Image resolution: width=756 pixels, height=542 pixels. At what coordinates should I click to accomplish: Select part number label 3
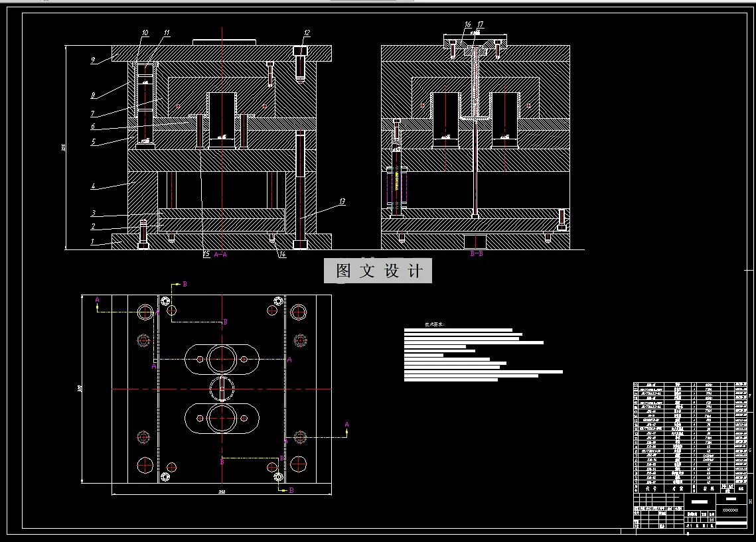(x=94, y=212)
